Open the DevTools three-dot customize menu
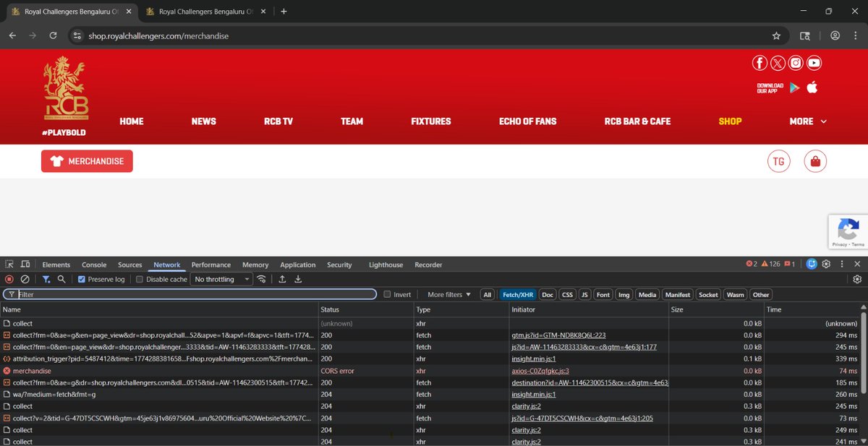The height and width of the screenshot is (446, 868). (842, 265)
